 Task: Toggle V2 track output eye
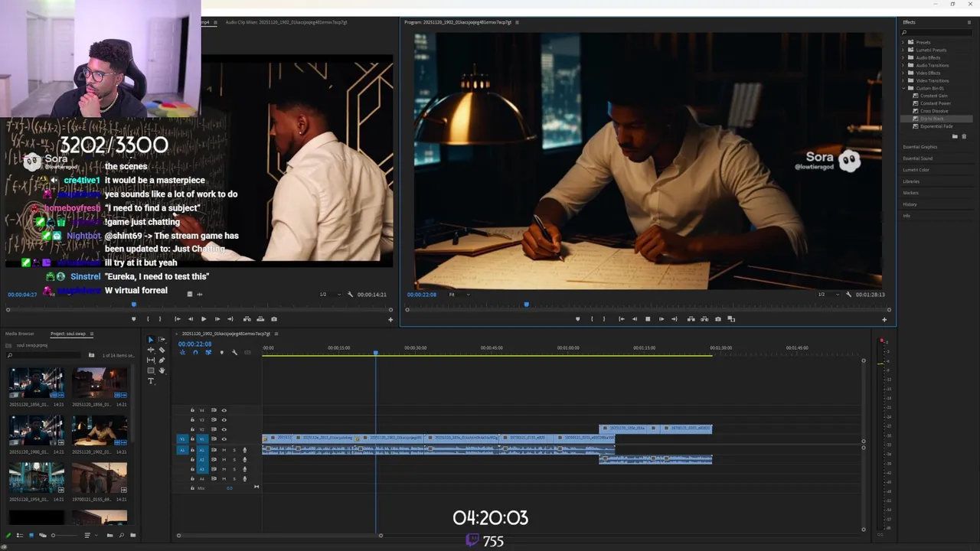click(224, 429)
